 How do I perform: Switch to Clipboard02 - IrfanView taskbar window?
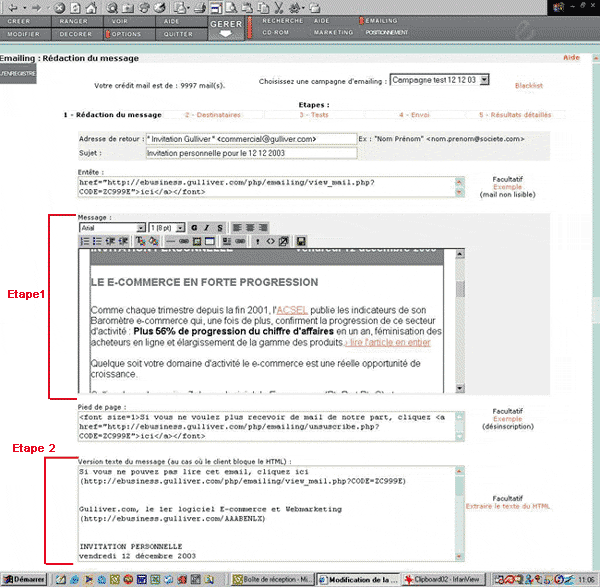[x=443, y=579]
